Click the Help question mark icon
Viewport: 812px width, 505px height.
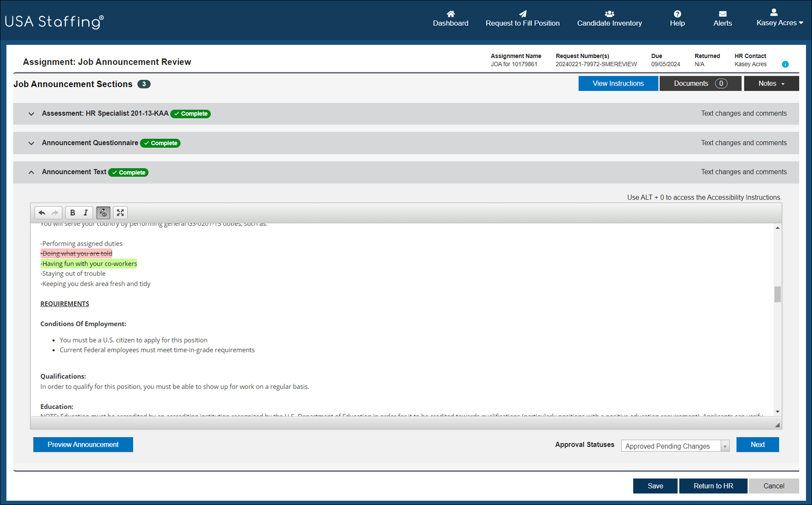click(677, 14)
